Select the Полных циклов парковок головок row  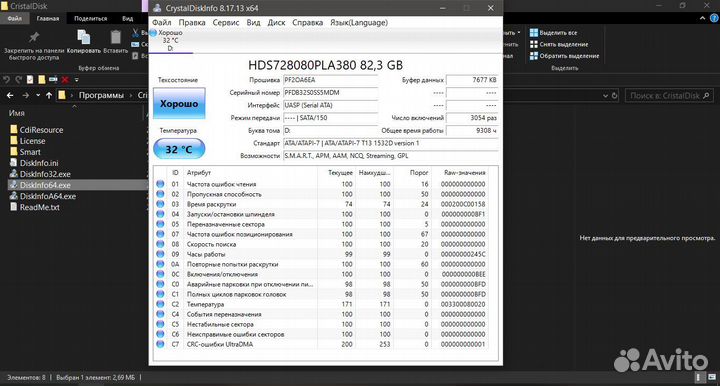pyautogui.click(x=321, y=294)
